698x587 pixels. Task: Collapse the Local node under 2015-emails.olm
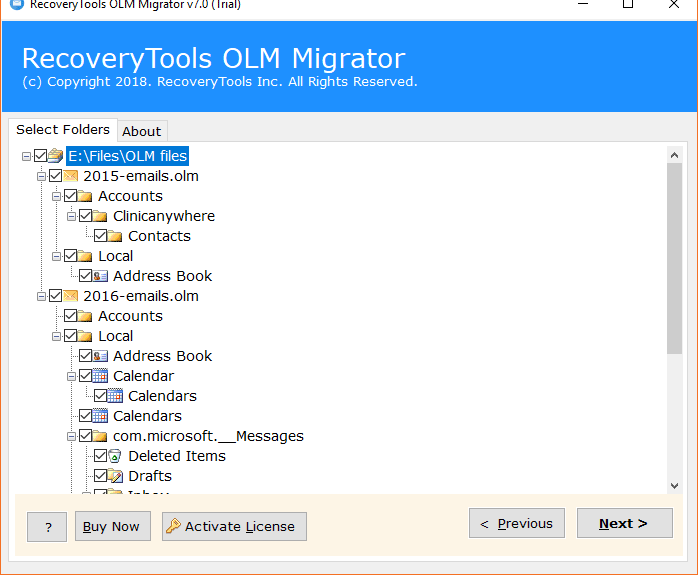click(x=57, y=256)
